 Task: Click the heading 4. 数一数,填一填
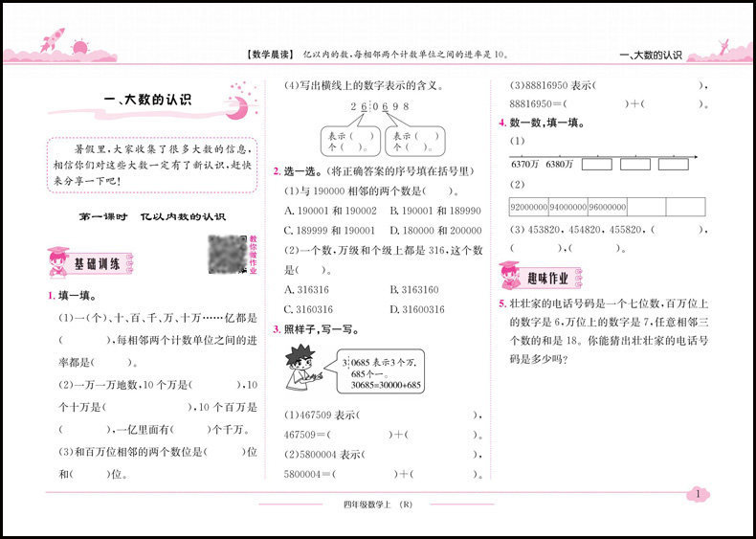tap(542, 124)
